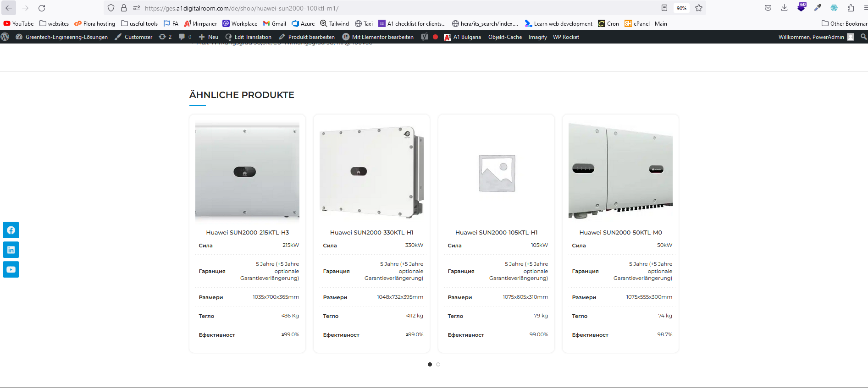Click the purple extension icon with 60 badge

802,7
